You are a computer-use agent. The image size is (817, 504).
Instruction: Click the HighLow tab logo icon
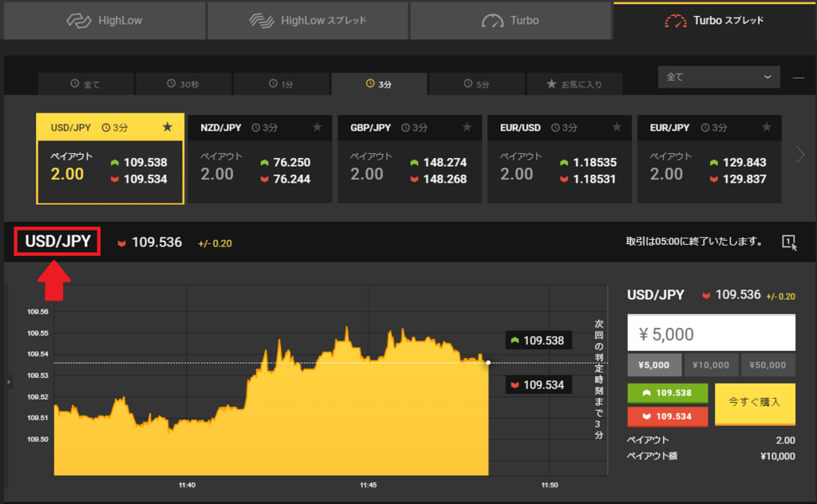(x=79, y=21)
